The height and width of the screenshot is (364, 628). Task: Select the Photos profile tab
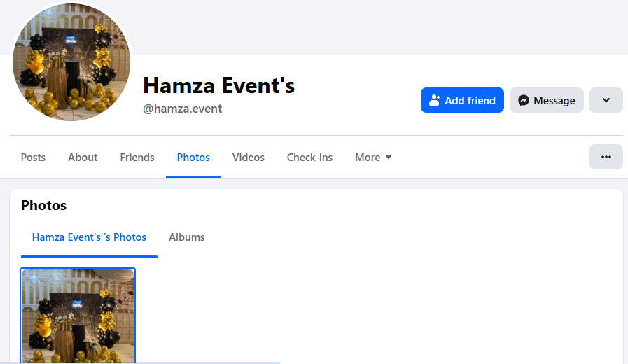click(x=193, y=157)
